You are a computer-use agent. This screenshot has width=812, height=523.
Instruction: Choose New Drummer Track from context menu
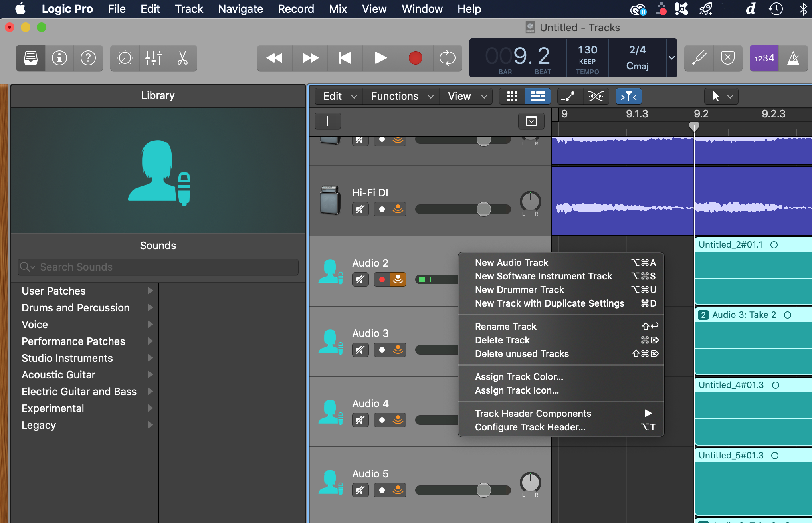519,290
